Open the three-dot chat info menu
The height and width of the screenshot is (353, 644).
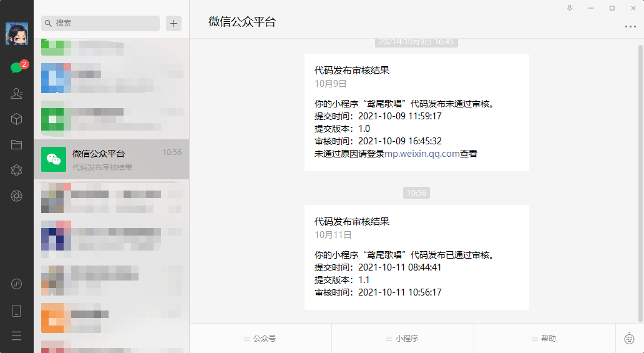click(630, 27)
